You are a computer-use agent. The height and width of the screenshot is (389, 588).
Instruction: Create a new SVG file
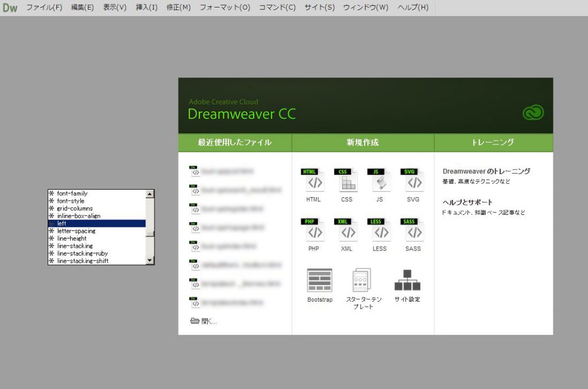[x=412, y=186]
